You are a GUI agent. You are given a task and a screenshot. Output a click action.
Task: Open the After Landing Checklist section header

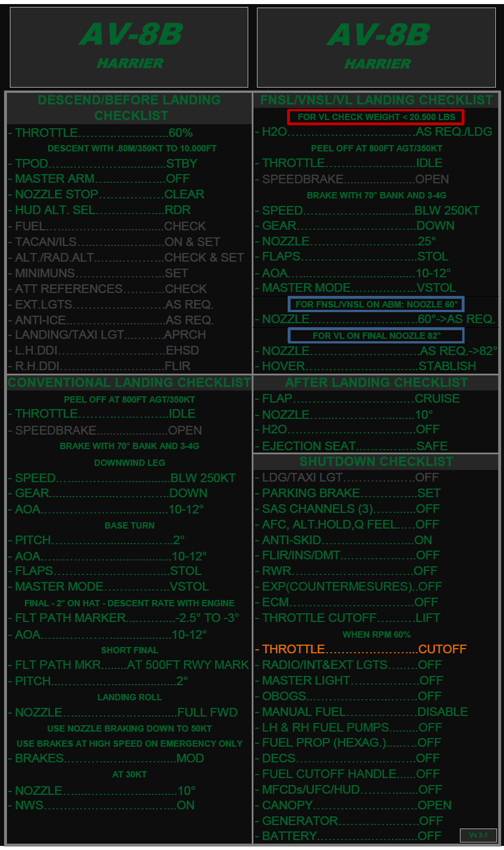point(376,382)
